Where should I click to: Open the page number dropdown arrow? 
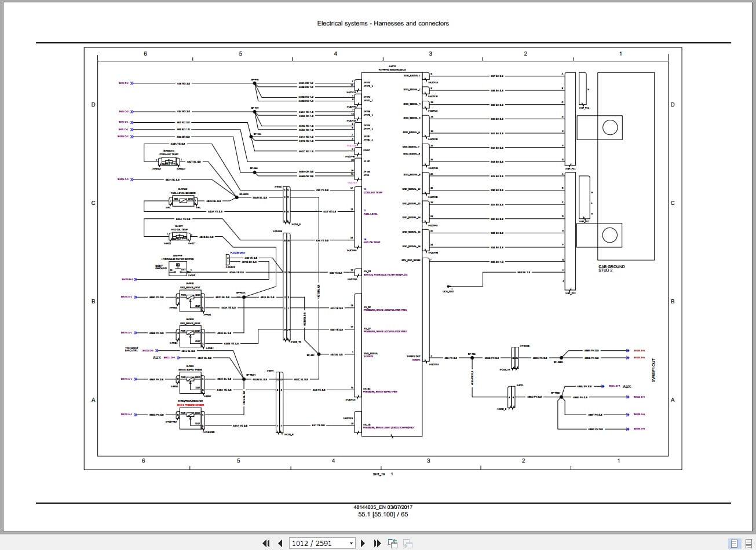350,543
